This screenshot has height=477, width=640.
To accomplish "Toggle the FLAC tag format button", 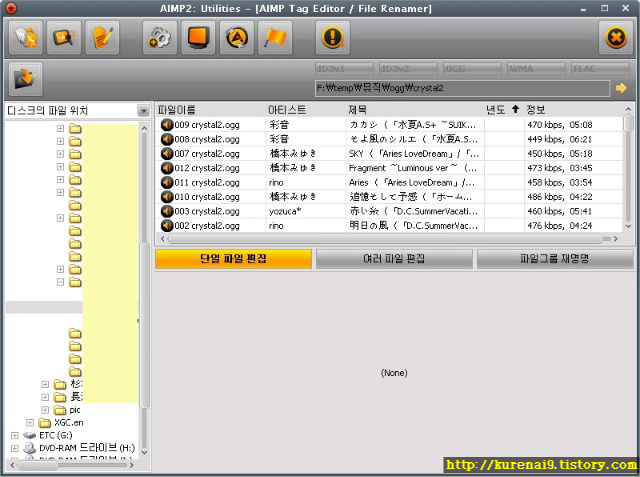I will point(600,69).
